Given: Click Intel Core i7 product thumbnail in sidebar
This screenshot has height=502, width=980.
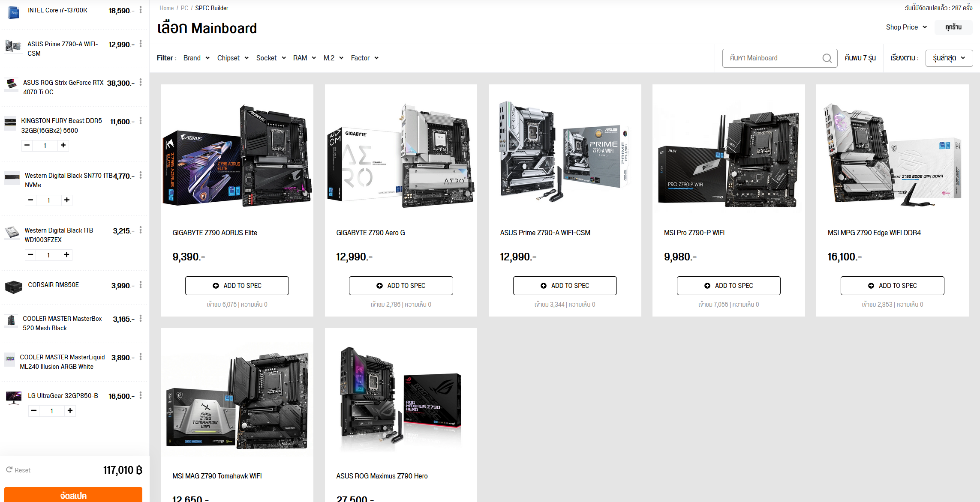Looking at the screenshot, I should tap(14, 12).
